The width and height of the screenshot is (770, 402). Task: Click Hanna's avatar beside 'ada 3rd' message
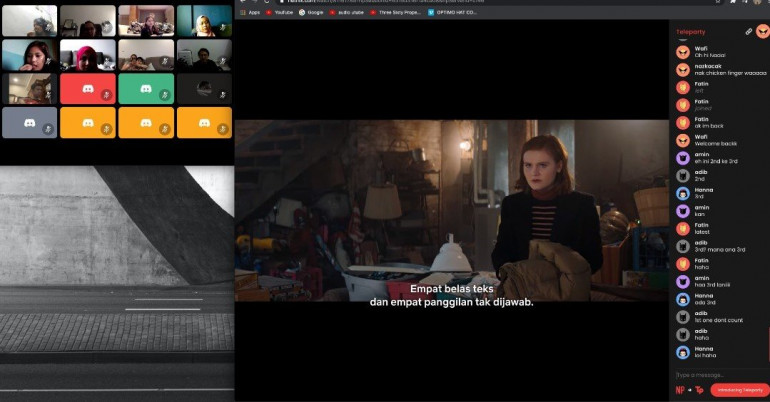point(683,299)
